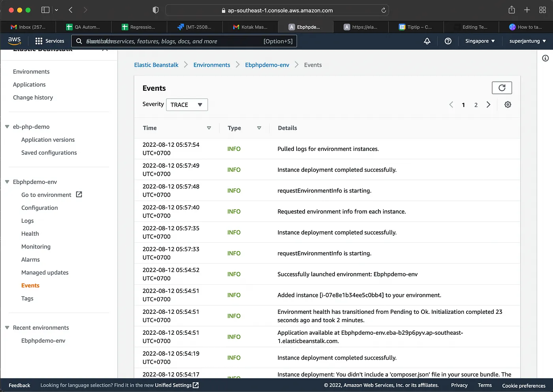Click the Ebphpdemo-env breadcrumb link
Screen dimensions: 553x392
[x=267, y=65]
